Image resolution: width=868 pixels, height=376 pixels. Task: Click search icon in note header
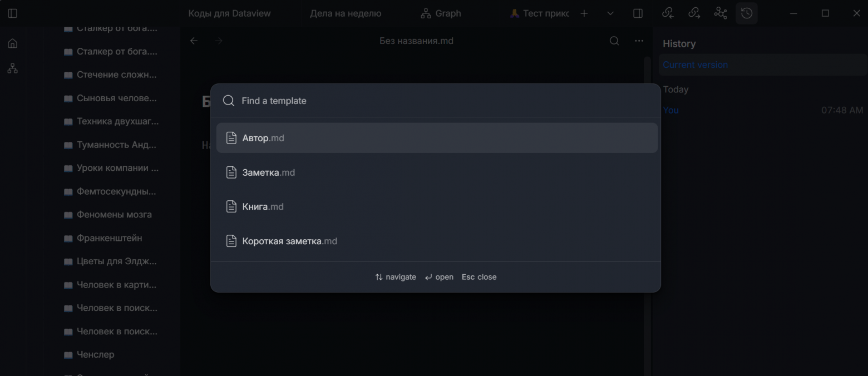[x=614, y=41]
